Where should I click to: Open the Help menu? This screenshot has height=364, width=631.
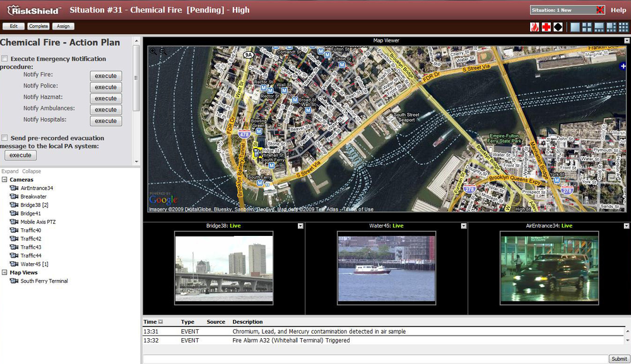pyautogui.click(x=618, y=10)
